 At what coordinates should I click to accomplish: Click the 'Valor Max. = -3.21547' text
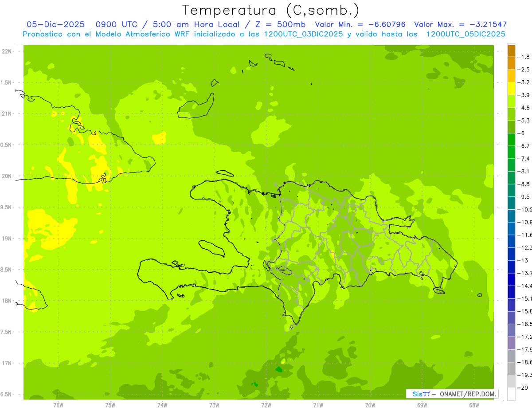[x=460, y=24]
